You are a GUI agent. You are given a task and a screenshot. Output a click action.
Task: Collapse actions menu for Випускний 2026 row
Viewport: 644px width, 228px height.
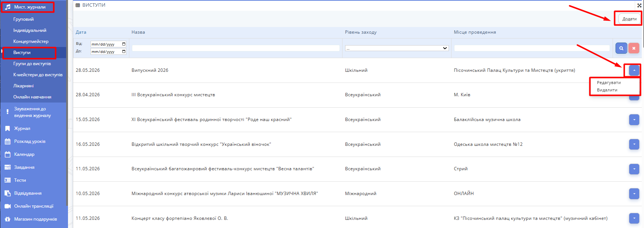[634, 70]
